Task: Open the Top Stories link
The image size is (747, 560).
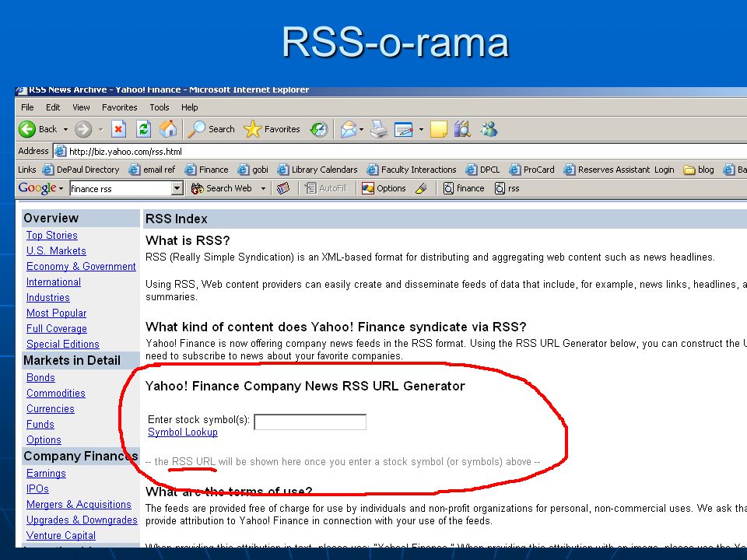Action: (52, 235)
